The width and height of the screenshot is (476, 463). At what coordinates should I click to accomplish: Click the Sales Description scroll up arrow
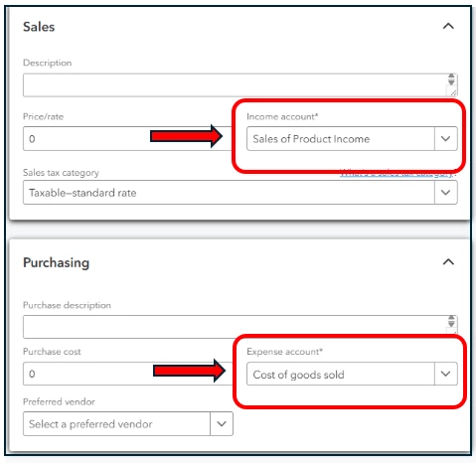(451, 77)
